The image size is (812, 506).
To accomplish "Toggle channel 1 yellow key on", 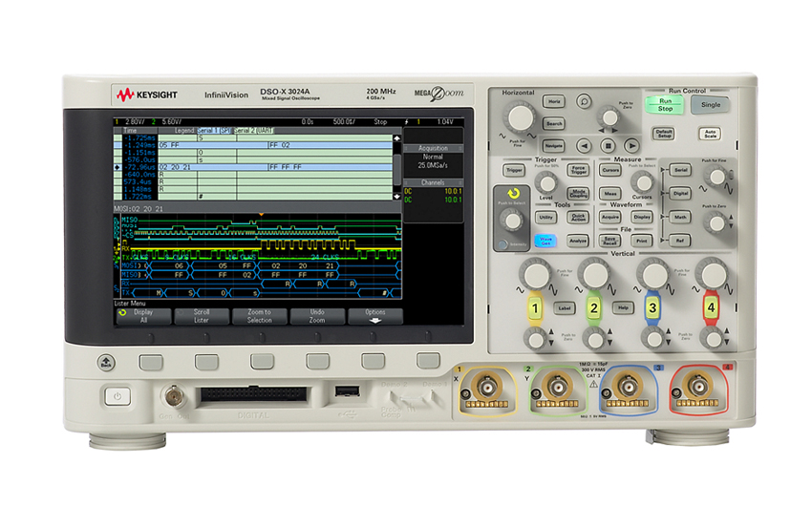I will [x=535, y=308].
